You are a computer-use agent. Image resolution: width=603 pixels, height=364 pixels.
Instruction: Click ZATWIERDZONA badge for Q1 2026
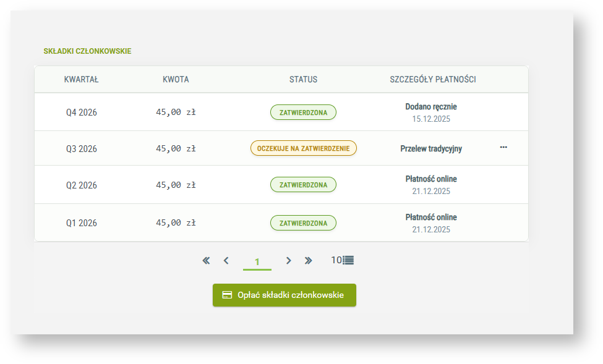click(x=303, y=223)
